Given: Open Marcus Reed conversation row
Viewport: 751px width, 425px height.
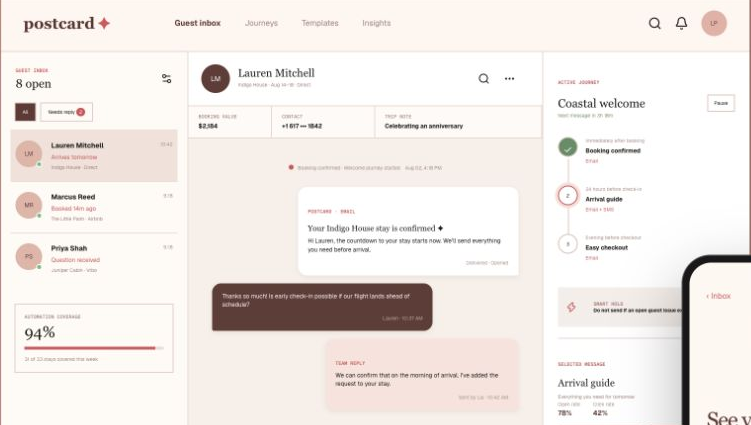Looking at the screenshot, I should (x=94, y=207).
